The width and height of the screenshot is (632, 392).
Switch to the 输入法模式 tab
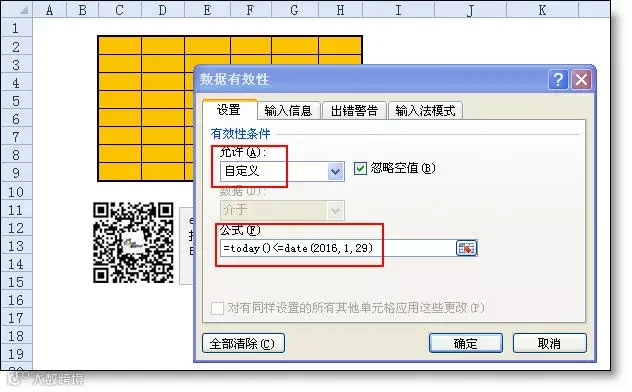pos(425,110)
